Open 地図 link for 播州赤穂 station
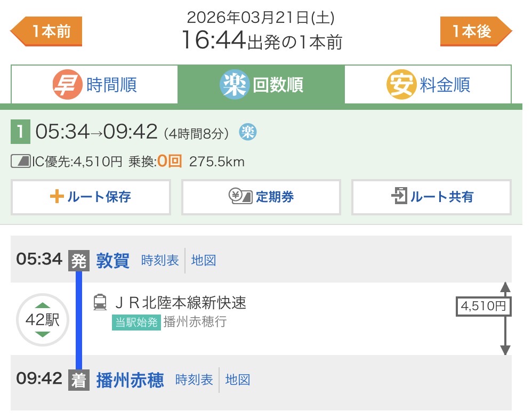This screenshot has height=419, width=532. point(238,380)
